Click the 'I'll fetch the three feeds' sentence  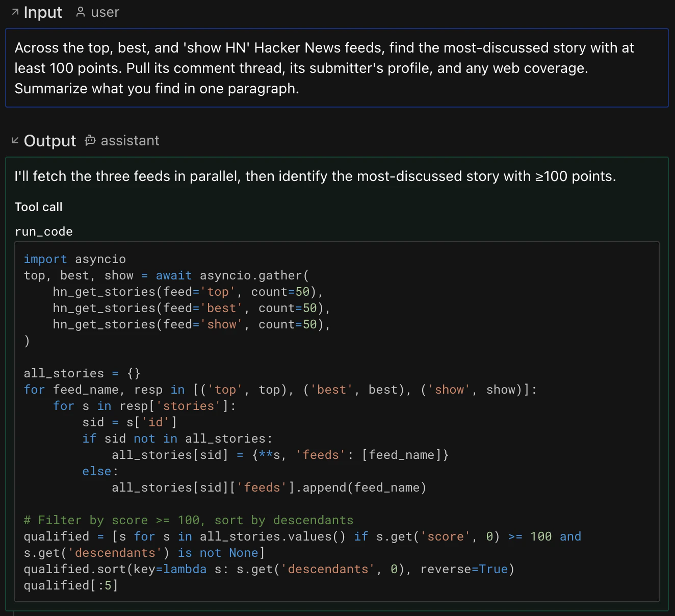coord(315,176)
